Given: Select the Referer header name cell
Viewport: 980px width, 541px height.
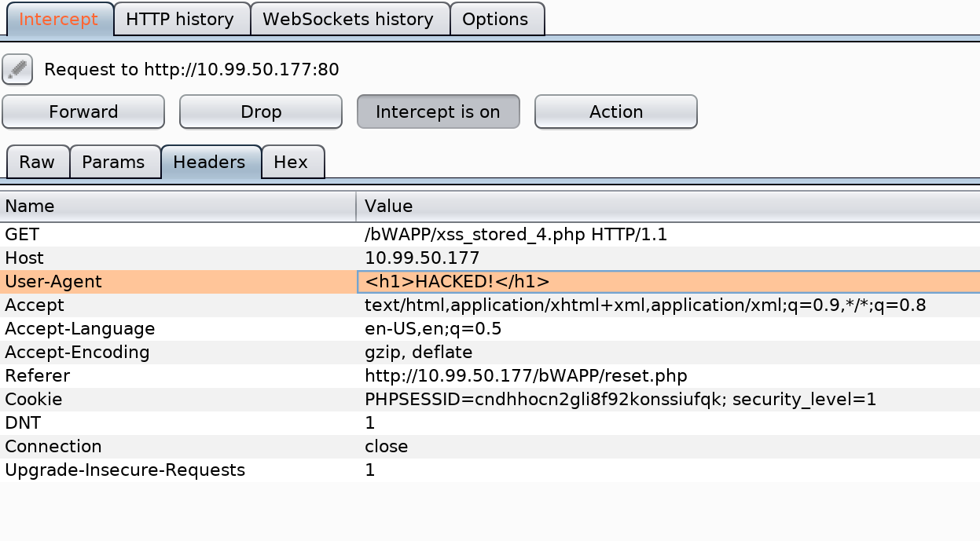Looking at the screenshot, I should point(178,375).
